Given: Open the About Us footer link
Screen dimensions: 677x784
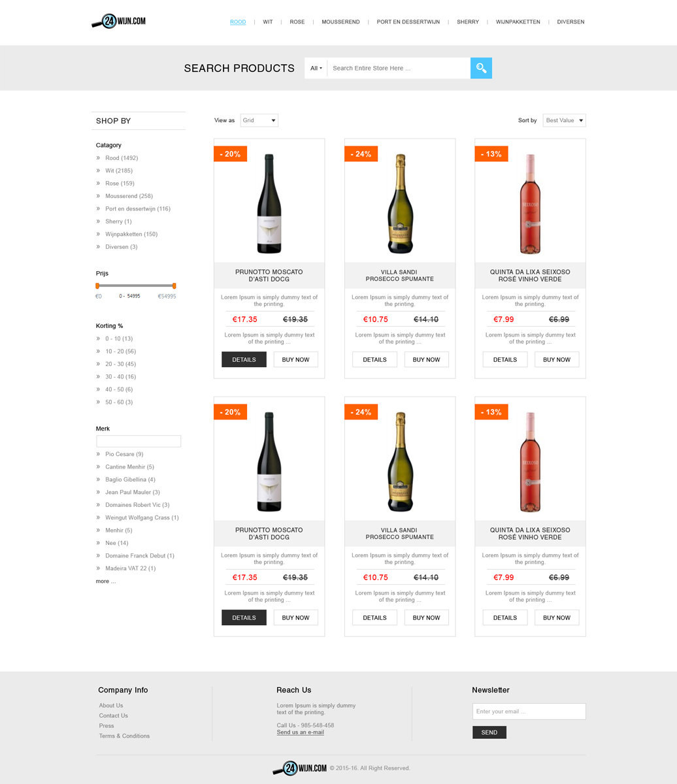Looking at the screenshot, I should (x=111, y=706).
